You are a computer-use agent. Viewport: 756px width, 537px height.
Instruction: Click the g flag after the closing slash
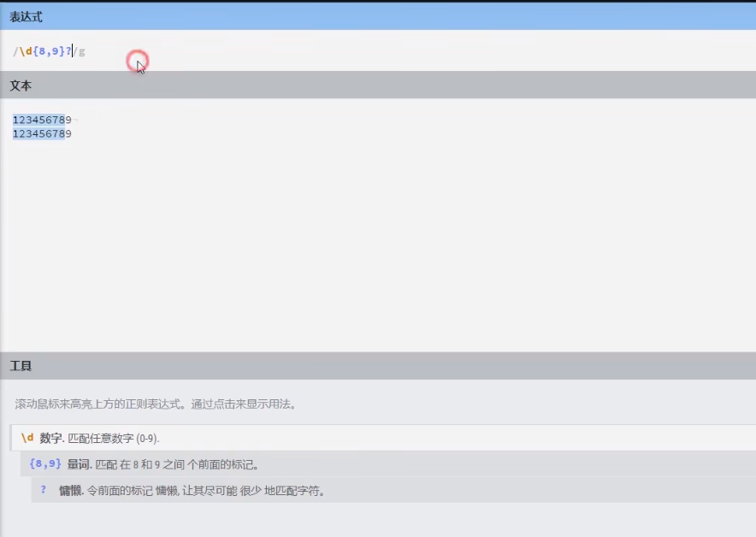tap(81, 51)
